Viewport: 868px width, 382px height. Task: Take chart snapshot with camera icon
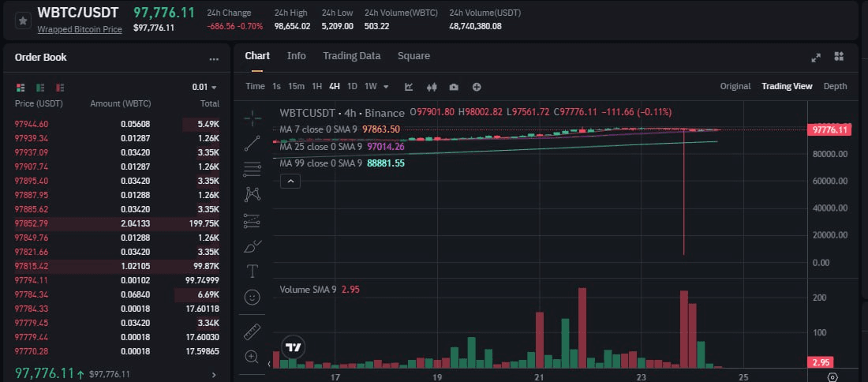[454, 86]
